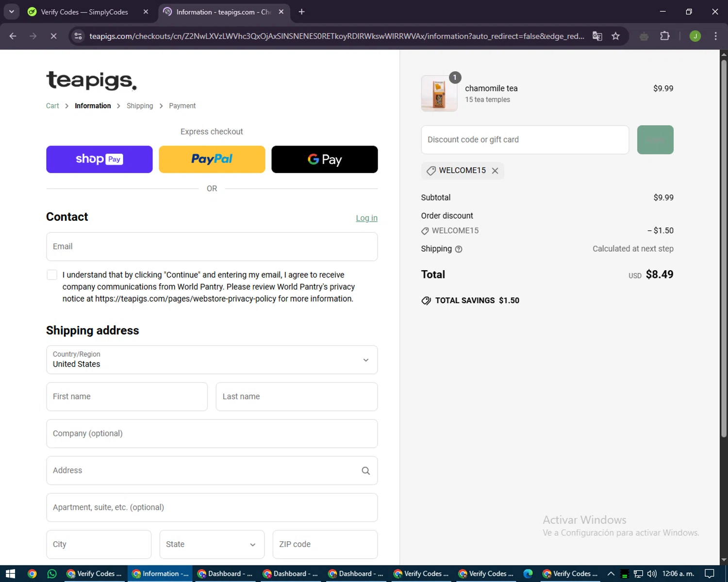728x582 pixels.
Task: Open the Windows Start menu
Action: 10,574
